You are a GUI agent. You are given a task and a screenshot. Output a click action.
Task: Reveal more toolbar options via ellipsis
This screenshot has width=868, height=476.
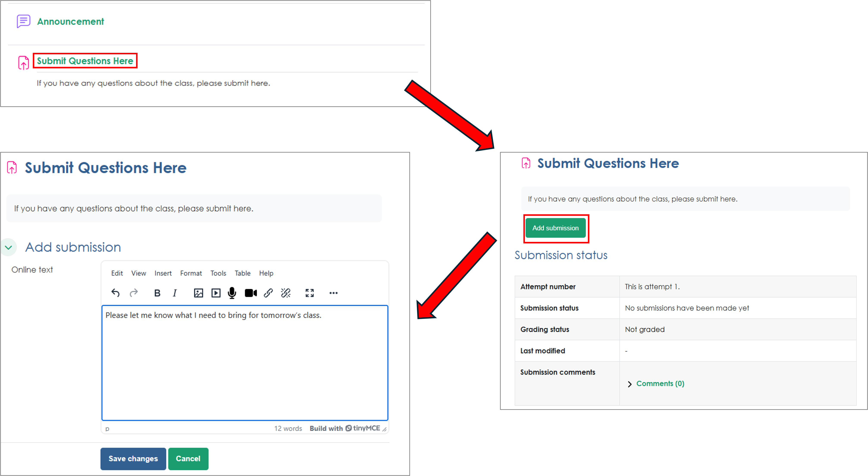(x=333, y=293)
